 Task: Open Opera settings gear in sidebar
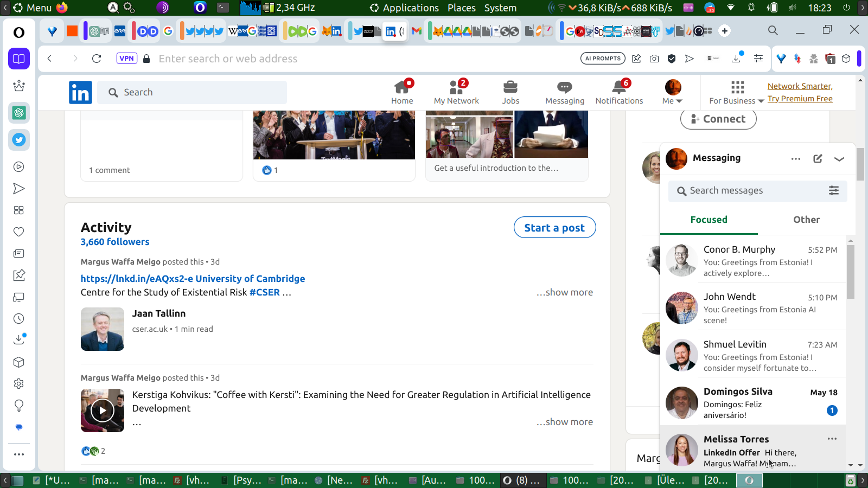click(x=19, y=384)
